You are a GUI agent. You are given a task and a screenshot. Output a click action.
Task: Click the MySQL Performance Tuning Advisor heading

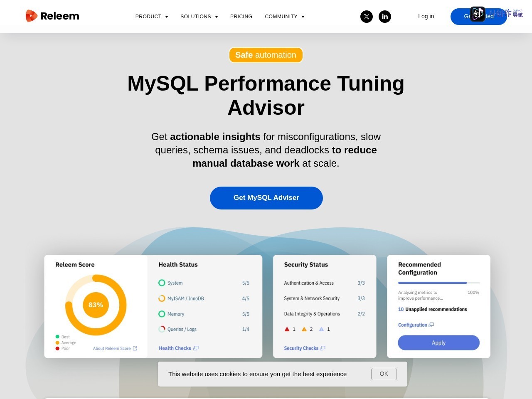click(266, 95)
